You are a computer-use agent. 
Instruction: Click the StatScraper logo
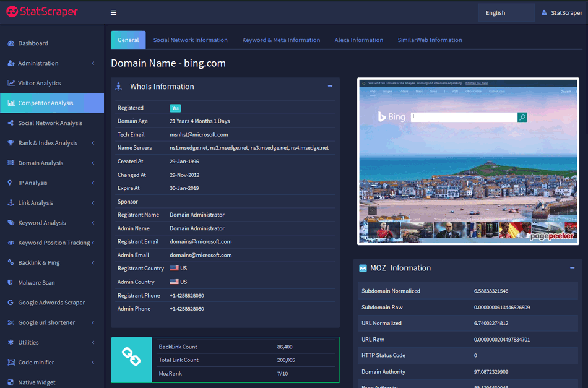click(42, 12)
